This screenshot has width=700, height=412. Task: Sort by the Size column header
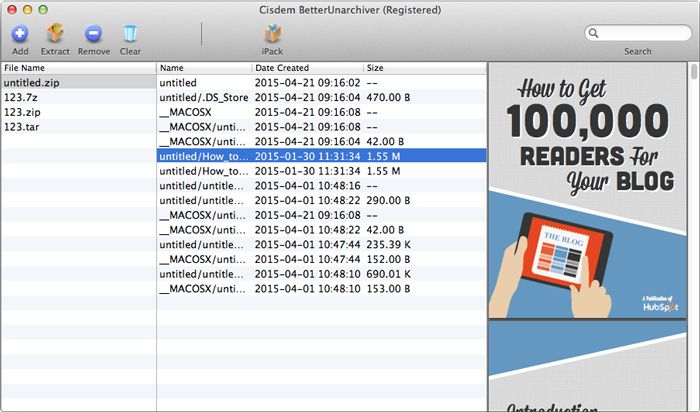[425, 68]
